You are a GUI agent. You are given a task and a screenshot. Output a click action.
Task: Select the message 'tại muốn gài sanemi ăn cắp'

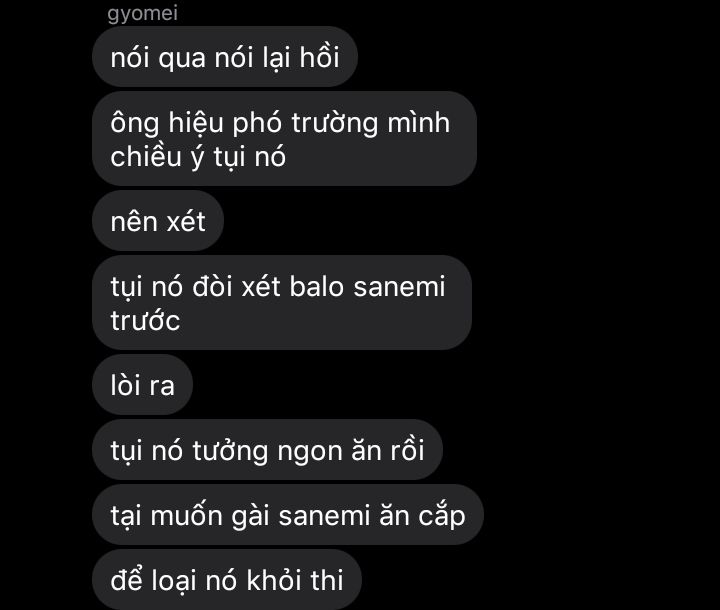click(x=288, y=515)
